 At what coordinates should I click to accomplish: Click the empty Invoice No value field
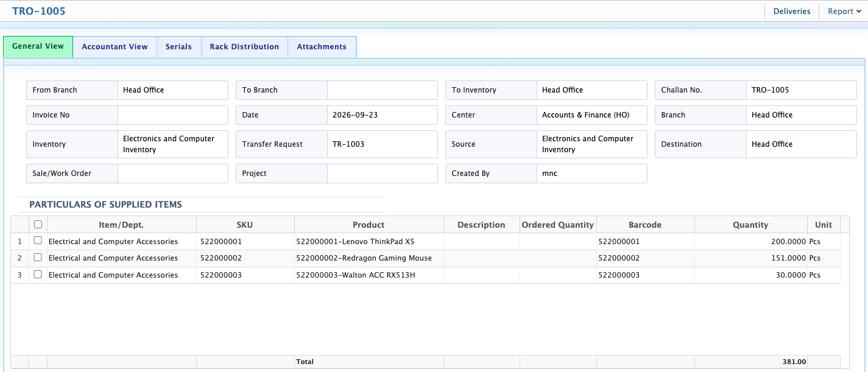173,115
